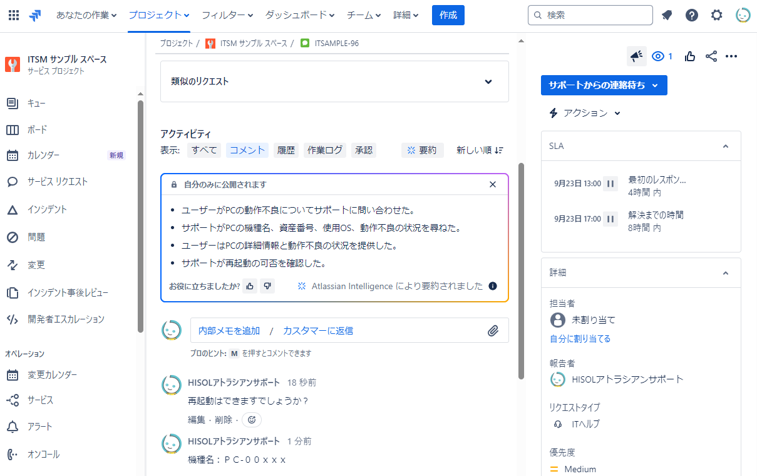757x476 pixels.
Task: Open the app switcher grid icon
Action: 13,15
